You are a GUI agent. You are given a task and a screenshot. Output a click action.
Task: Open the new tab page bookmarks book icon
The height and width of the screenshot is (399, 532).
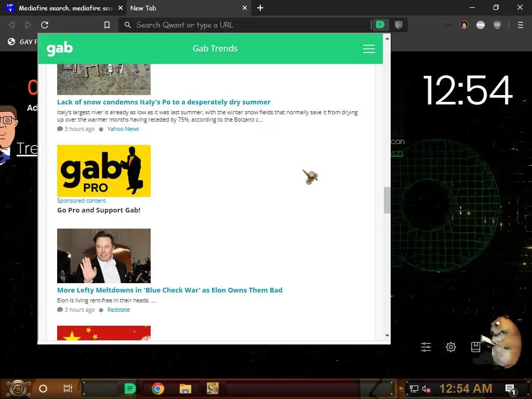(x=476, y=347)
